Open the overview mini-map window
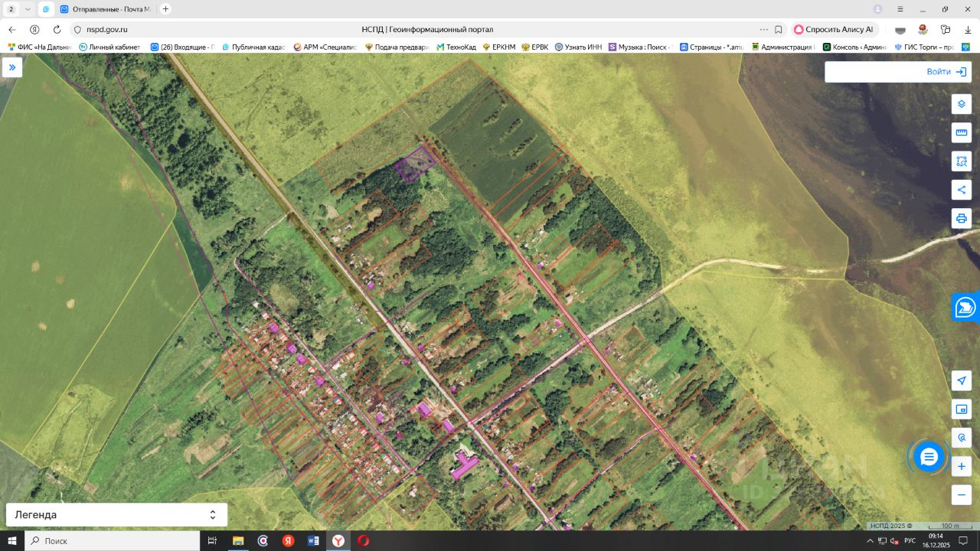The image size is (980, 551). click(x=961, y=409)
